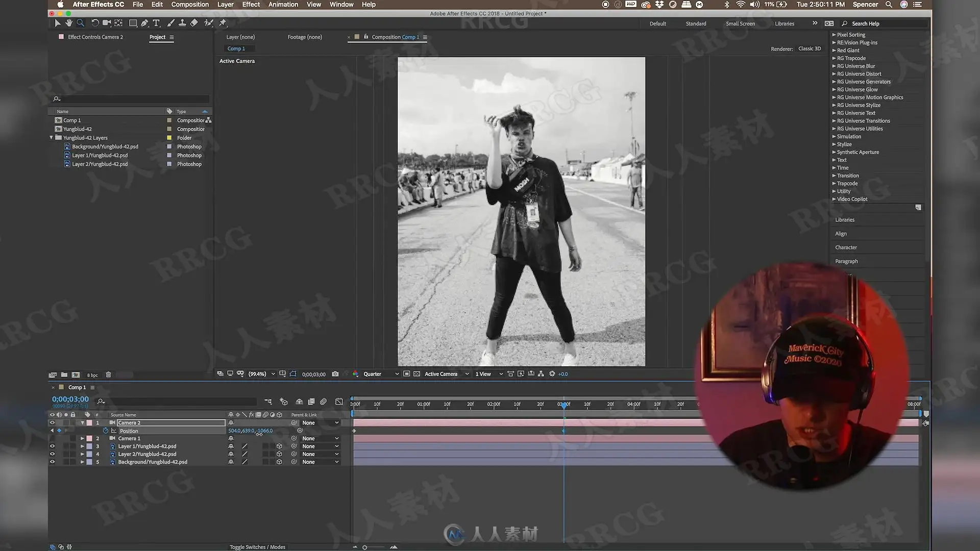Select the Puppet Pin tool

223,23
